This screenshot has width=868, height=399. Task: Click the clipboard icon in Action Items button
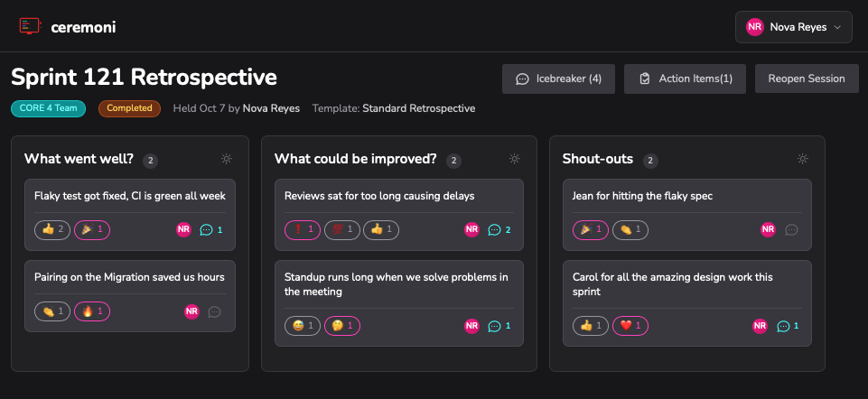tap(644, 79)
